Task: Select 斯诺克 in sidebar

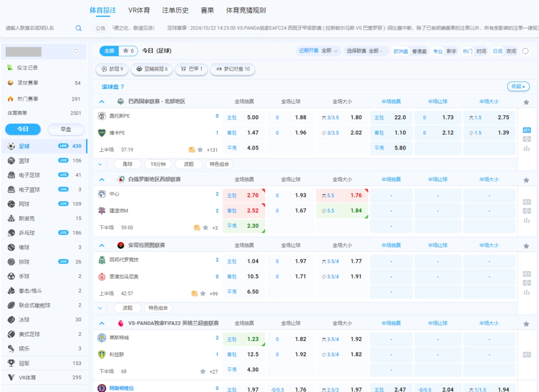Action: [x=44, y=218]
